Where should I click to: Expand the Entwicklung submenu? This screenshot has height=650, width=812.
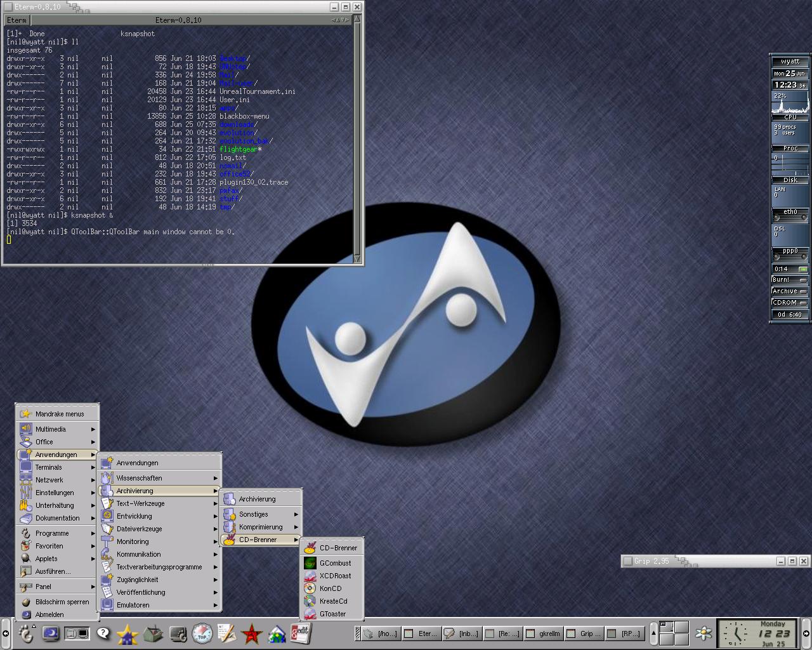(x=159, y=516)
